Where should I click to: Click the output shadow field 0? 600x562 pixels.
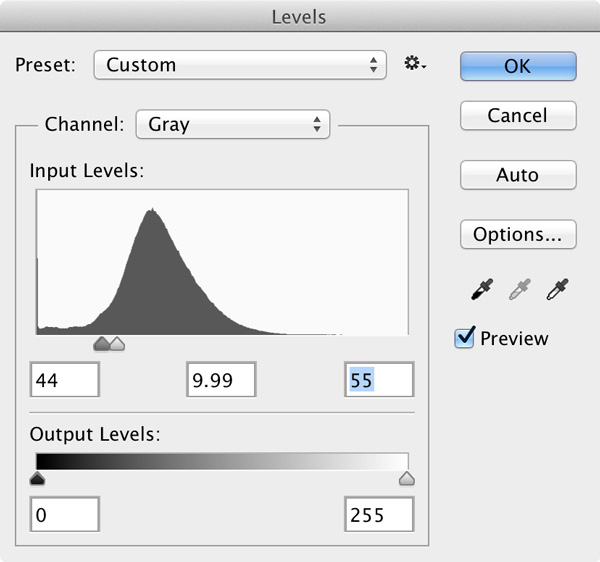(x=65, y=515)
